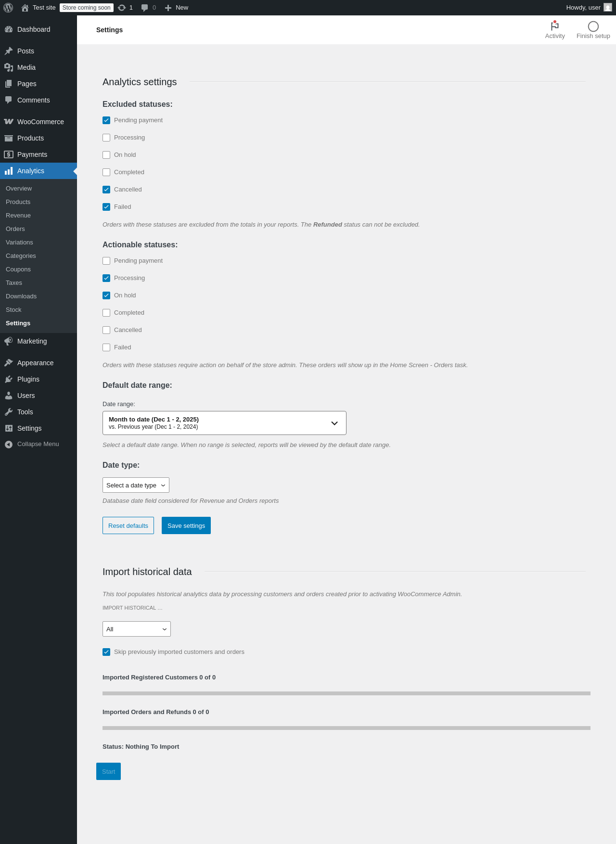The image size is (616, 844).
Task: Click the Marketing megaphone icon
Action: click(9, 341)
